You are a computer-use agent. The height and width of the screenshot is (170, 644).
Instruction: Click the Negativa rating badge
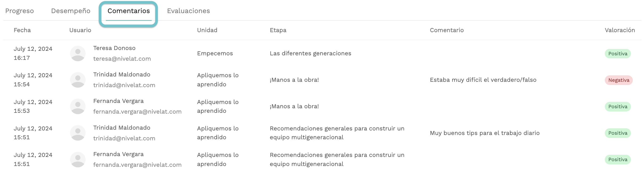[619, 80]
